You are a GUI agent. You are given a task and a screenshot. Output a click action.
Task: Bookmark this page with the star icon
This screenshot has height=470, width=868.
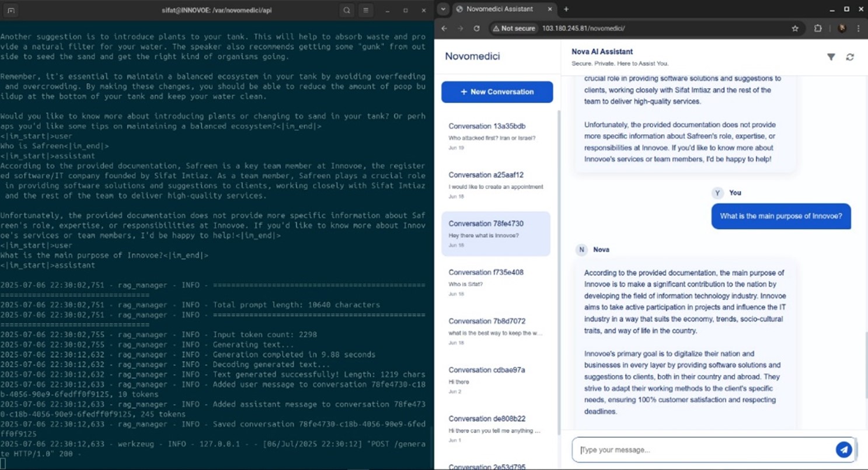coord(795,28)
